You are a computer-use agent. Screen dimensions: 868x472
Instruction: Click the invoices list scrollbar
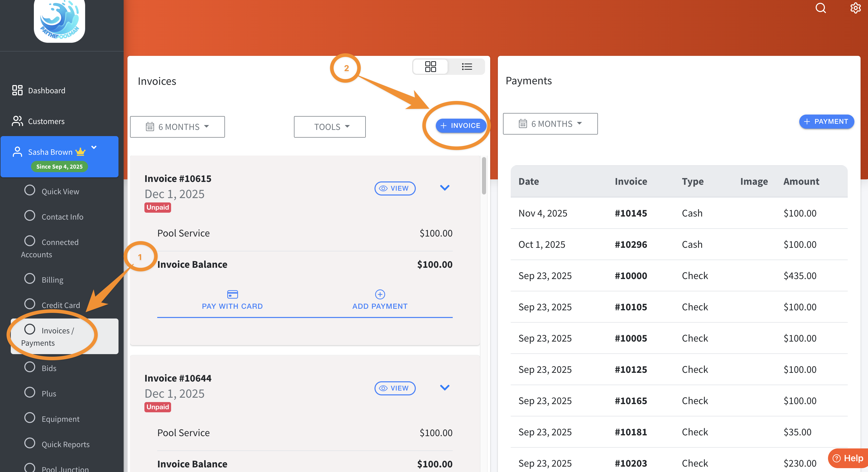tap(484, 176)
